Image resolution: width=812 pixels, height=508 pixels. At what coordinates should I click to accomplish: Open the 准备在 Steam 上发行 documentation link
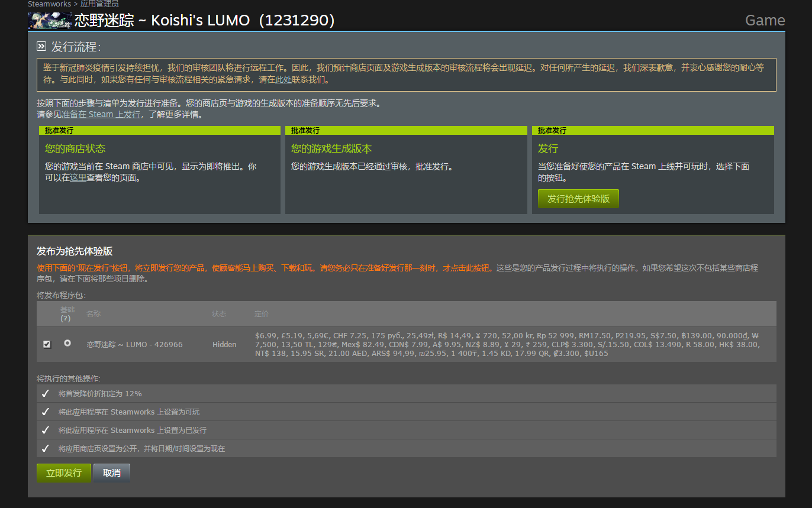tap(101, 114)
